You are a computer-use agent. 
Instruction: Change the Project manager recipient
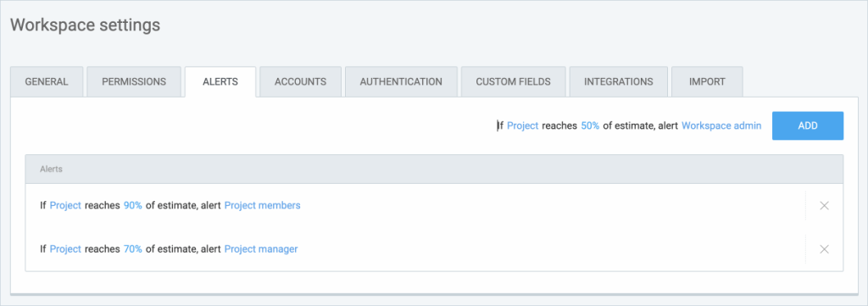click(x=261, y=249)
